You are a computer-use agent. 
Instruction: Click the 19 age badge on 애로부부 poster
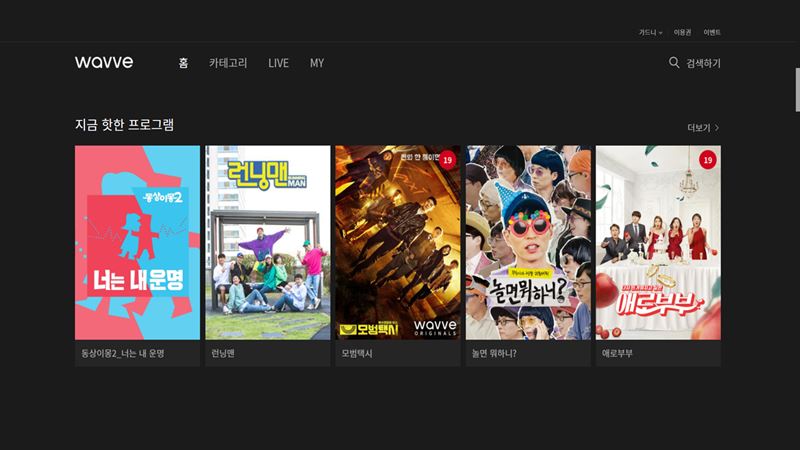(708, 159)
